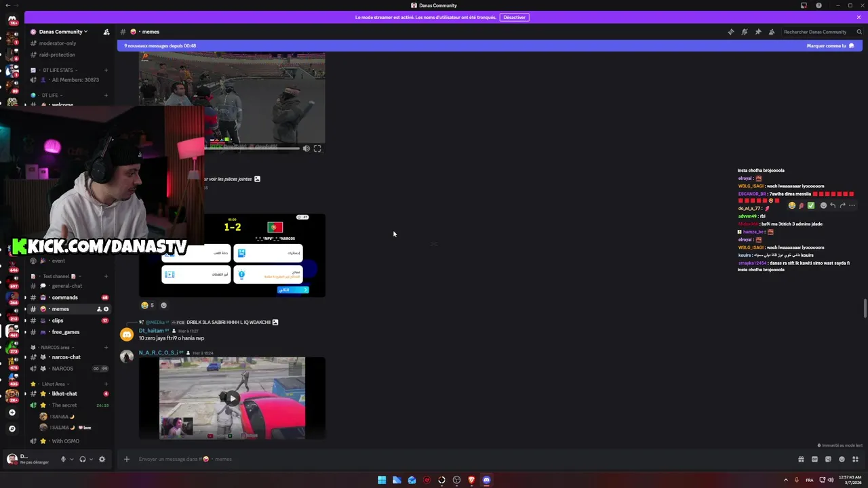Open audio output options arrow
868x488 pixels.
click(x=91, y=460)
